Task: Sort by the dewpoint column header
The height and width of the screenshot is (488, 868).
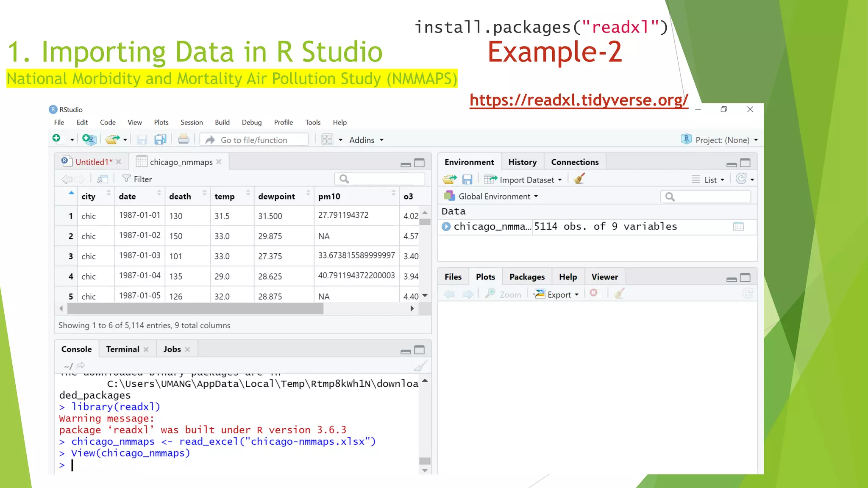Action: (284, 196)
